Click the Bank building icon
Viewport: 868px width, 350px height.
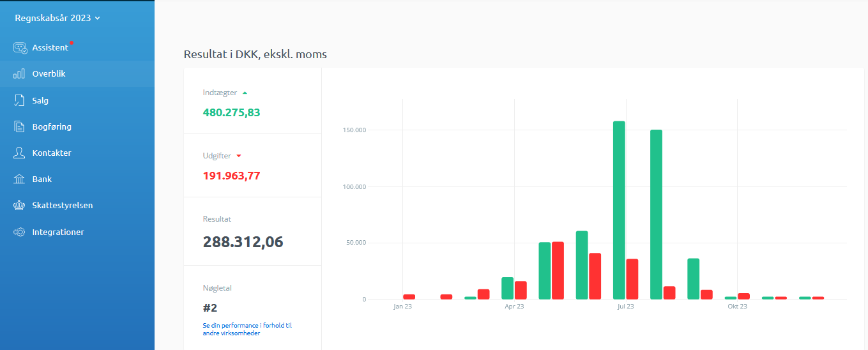point(19,179)
